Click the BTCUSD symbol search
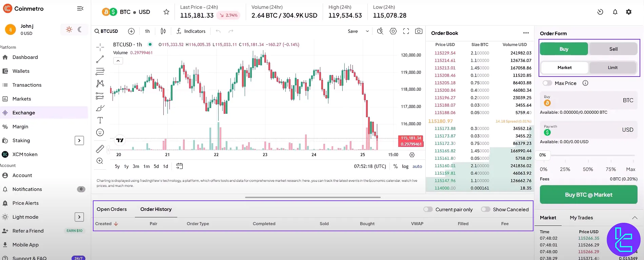 (x=106, y=31)
